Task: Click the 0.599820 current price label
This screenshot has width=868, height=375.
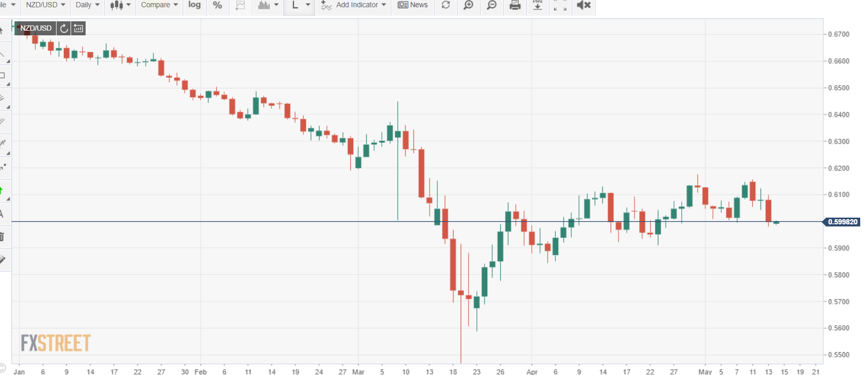Action: tap(842, 222)
